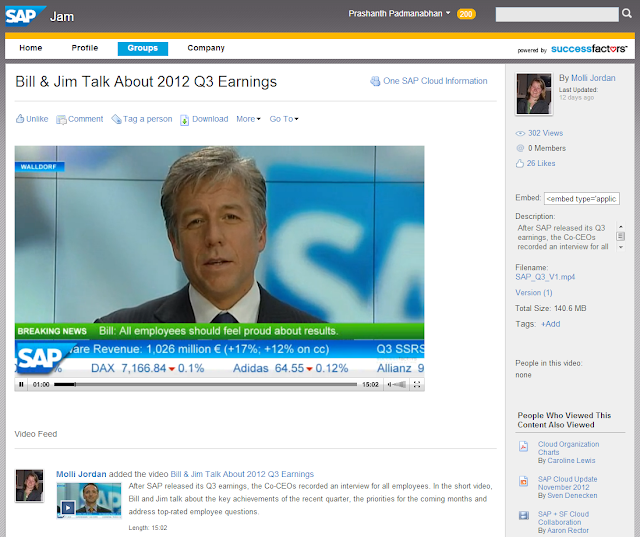Screen dimensions: 640x537
Task: Open the Version (1) link
Action: [534, 293]
